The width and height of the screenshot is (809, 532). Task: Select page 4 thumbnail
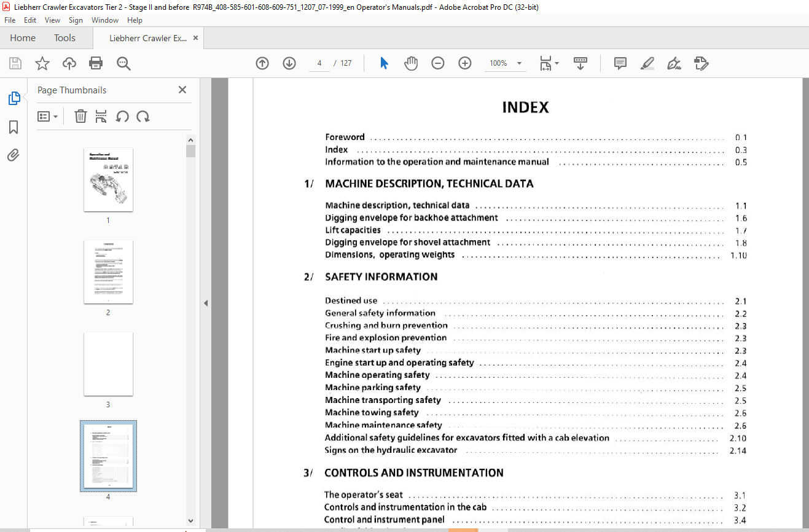108,456
